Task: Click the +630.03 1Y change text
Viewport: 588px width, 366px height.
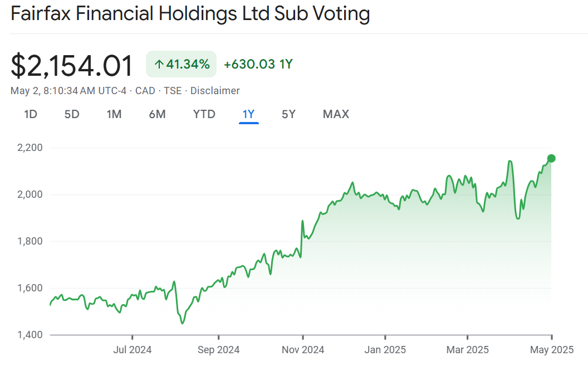Action: (x=258, y=65)
